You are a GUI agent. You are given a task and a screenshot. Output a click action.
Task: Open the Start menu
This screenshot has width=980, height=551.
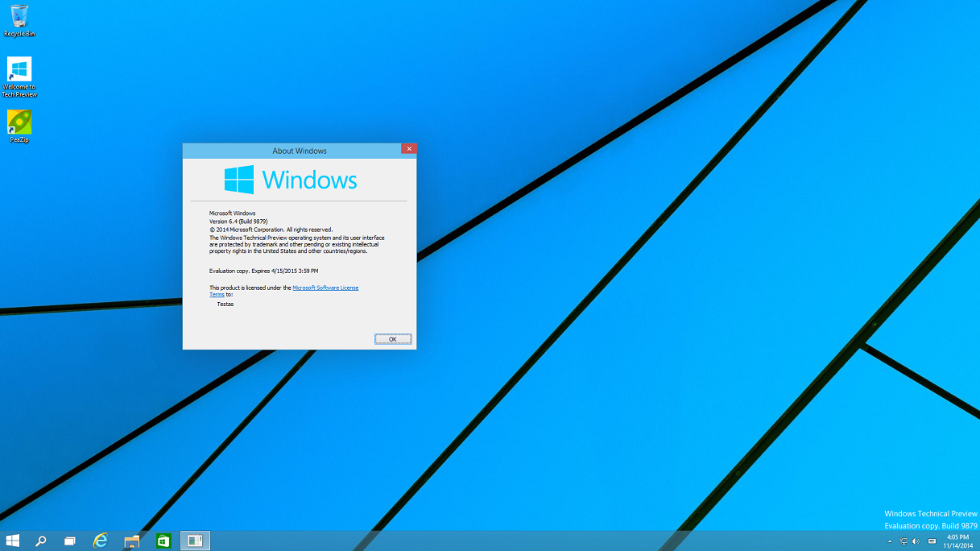(x=13, y=541)
